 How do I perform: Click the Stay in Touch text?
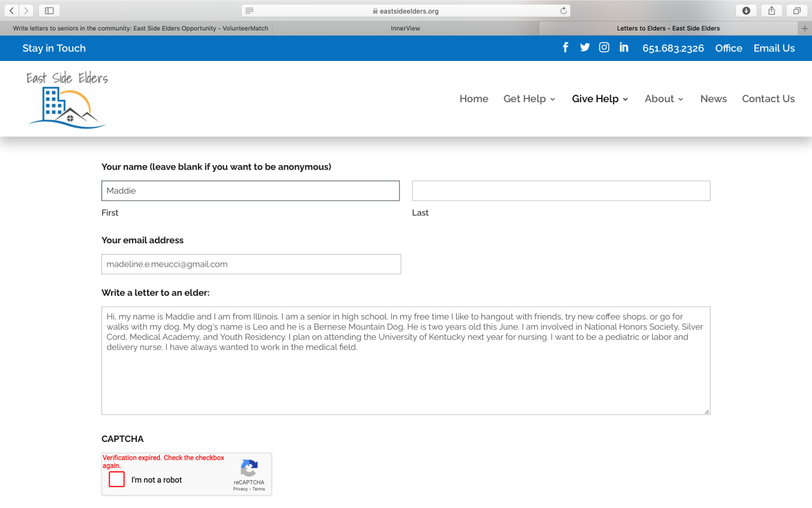[x=54, y=48]
